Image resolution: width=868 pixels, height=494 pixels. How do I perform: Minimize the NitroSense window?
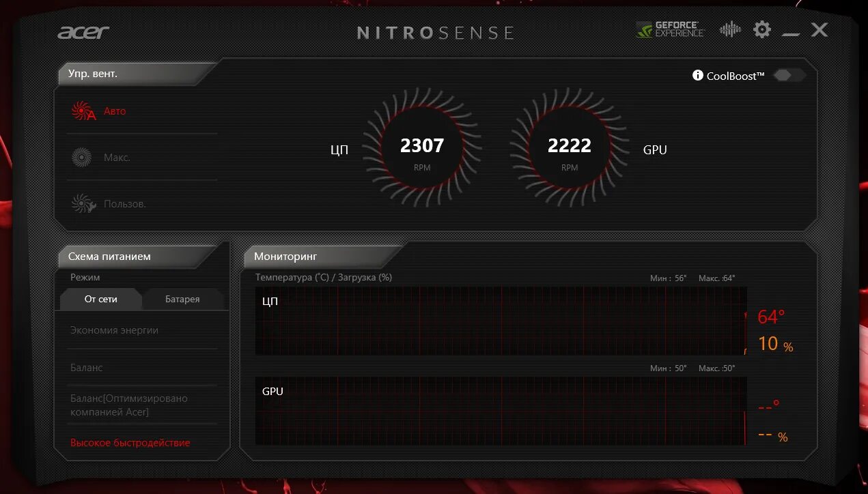click(x=791, y=33)
